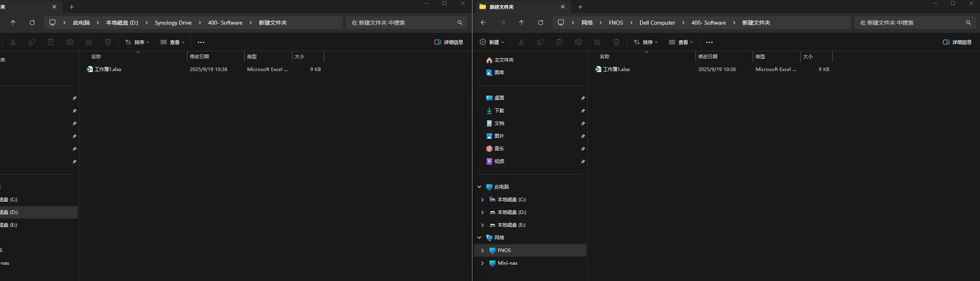Select 新建文件夹 tab in right window
980x281 pixels.
[522, 7]
